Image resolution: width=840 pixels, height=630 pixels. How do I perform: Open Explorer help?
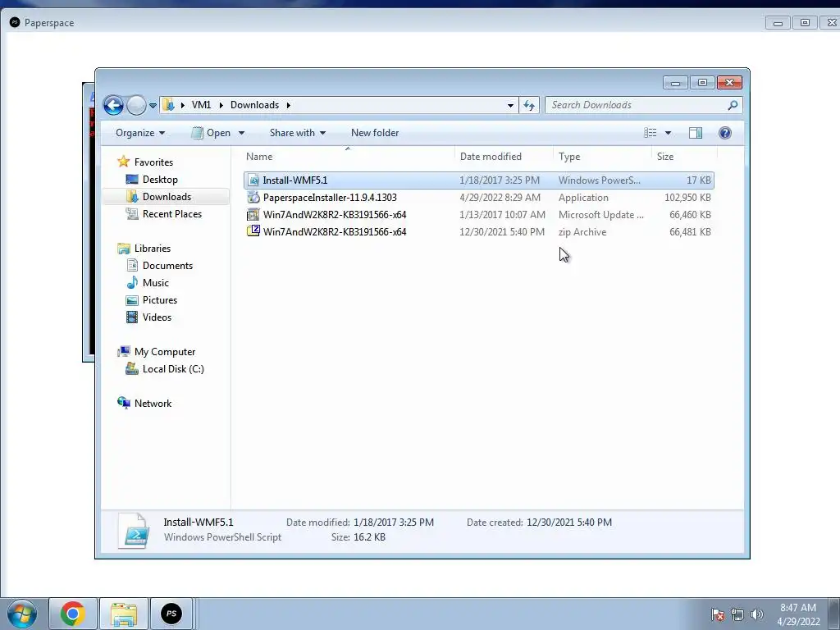click(725, 133)
